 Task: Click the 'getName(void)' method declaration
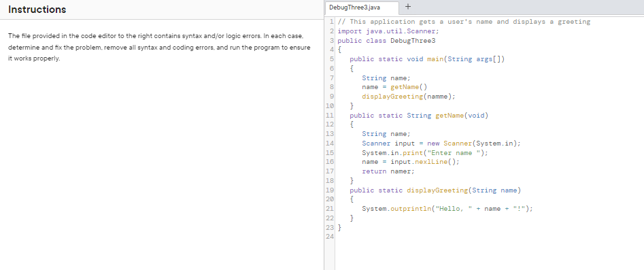(419, 116)
